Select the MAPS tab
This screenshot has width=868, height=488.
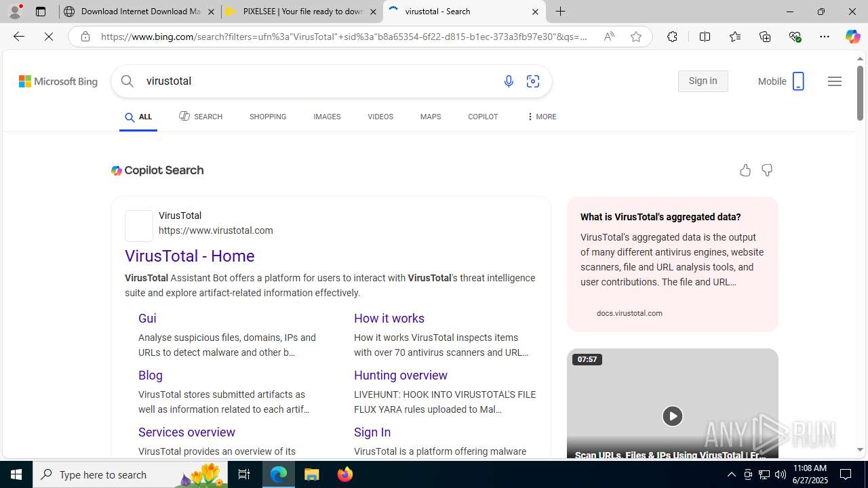tap(431, 117)
